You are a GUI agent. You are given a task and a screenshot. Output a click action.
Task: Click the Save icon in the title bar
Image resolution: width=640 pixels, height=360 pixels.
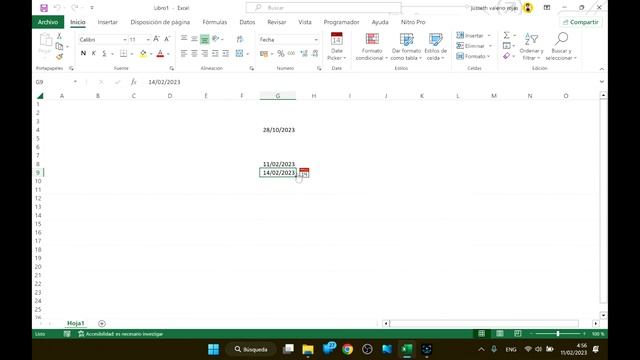[44, 8]
